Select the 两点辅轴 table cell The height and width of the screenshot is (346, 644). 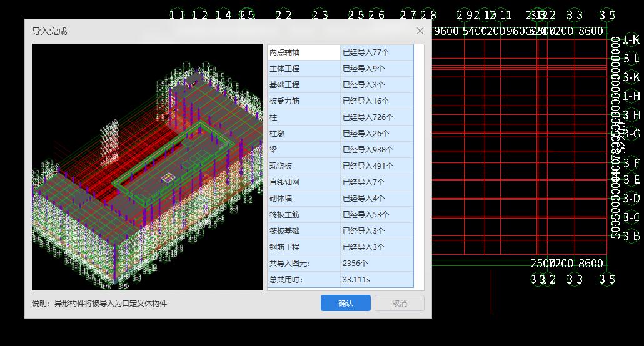tap(304, 52)
